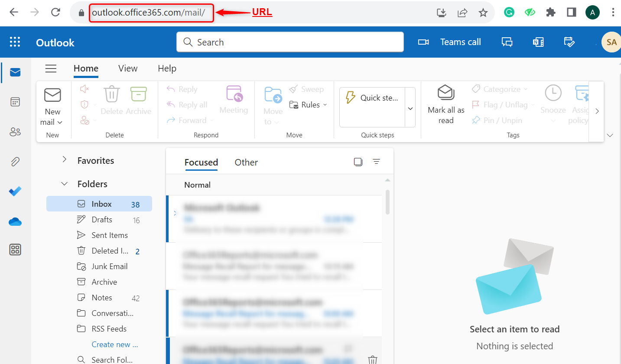Viewport: 621px width, 364px height.
Task: Open the Help ribbon tab
Action: [167, 68]
